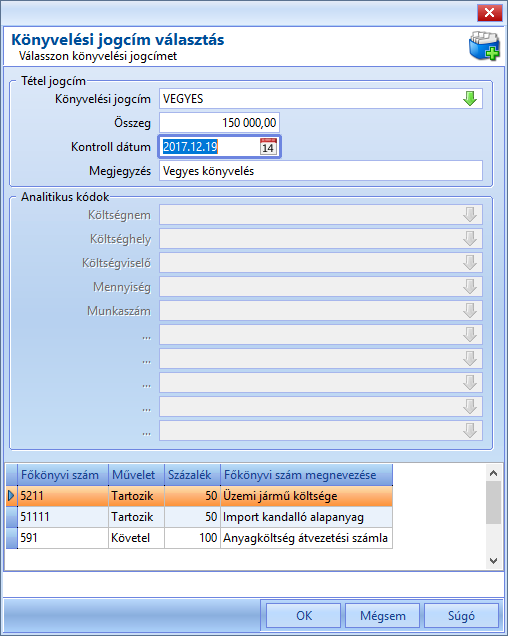
Task: Expand the Költségnem dropdown arrow
Action: tap(470, 215)
